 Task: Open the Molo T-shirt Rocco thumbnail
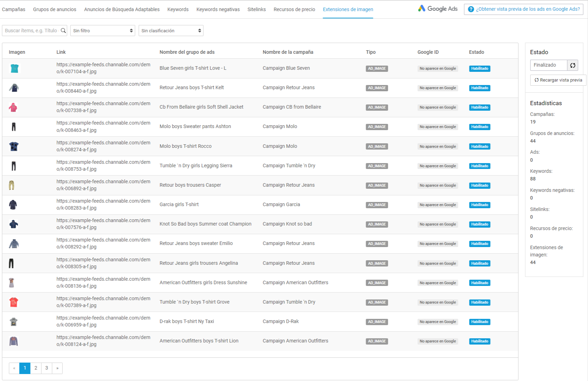[14, 146]
